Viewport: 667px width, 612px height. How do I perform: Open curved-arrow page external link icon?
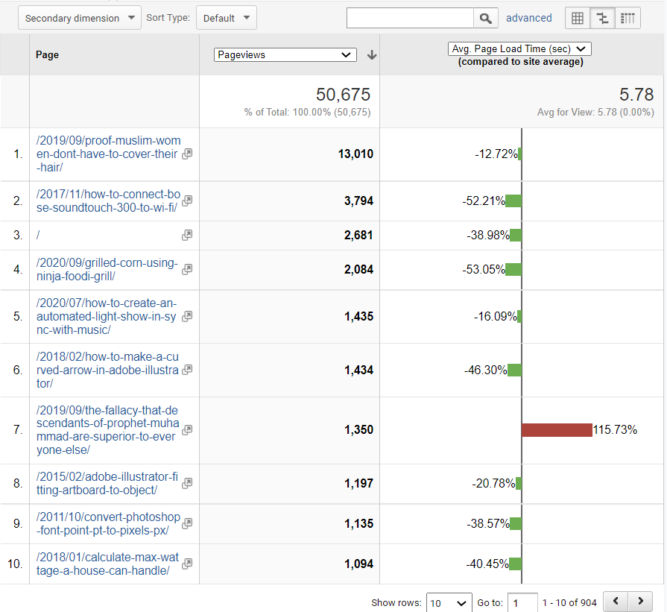click(x=187, y=370)
